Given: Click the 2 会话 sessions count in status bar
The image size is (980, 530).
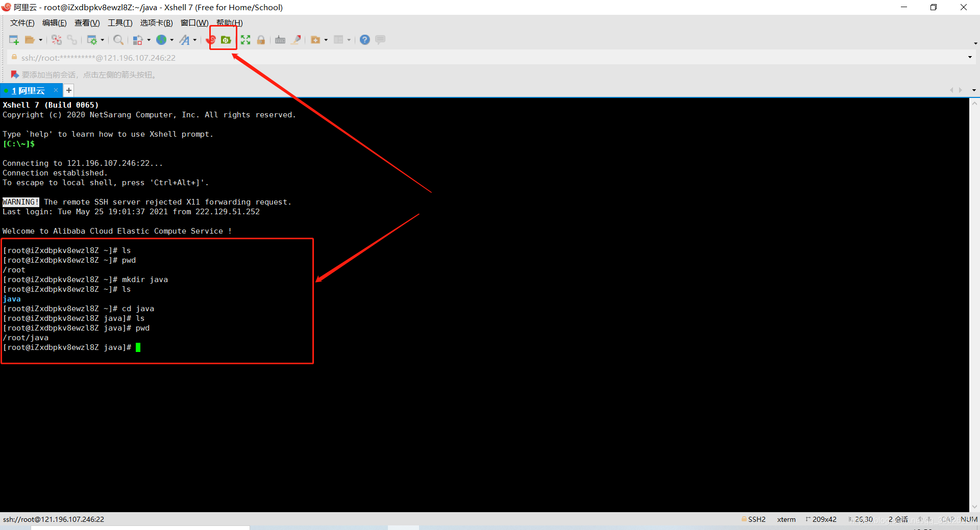Looking at the screenshot, I should (x=898, y=519).
